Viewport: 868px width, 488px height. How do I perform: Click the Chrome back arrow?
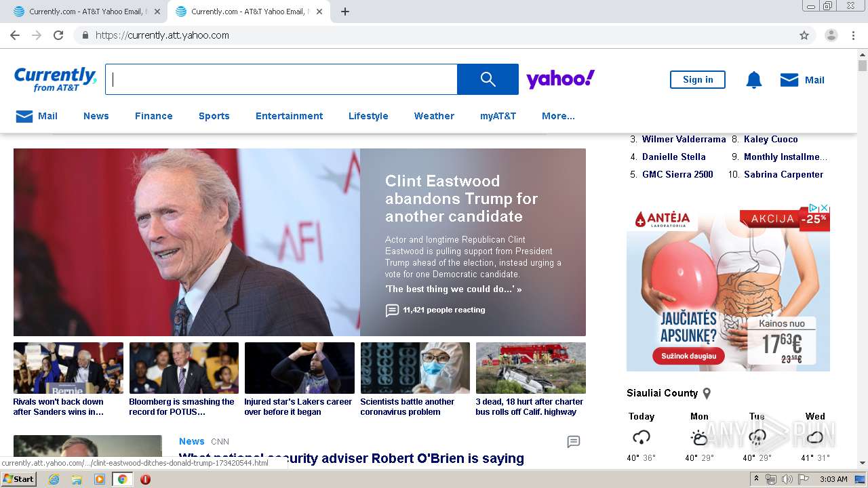pyautogui.click(x=15, y=35)
